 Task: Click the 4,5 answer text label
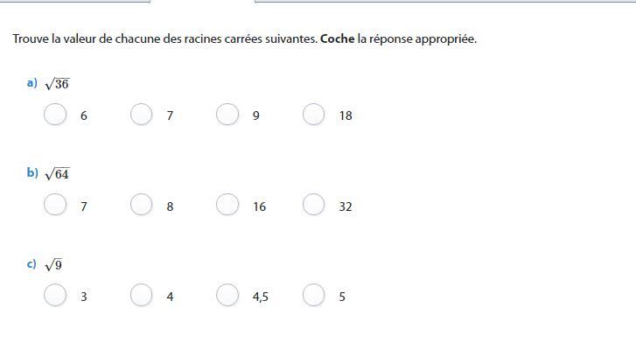pyautogui.click(x=261, y=297)
